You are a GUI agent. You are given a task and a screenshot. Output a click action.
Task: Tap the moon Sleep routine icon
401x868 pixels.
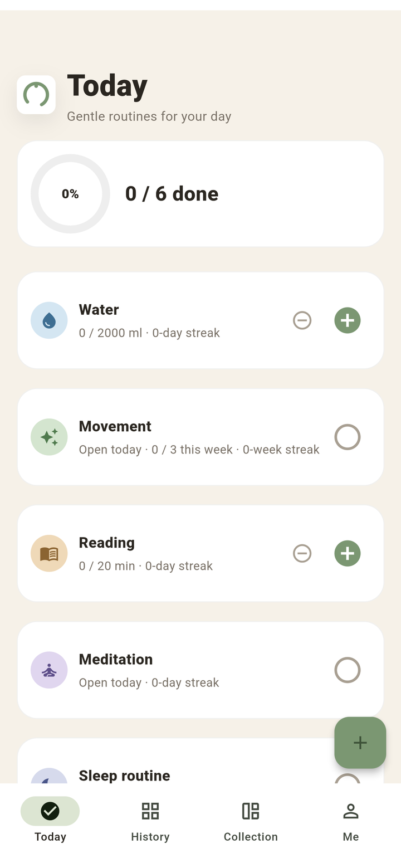49,776
